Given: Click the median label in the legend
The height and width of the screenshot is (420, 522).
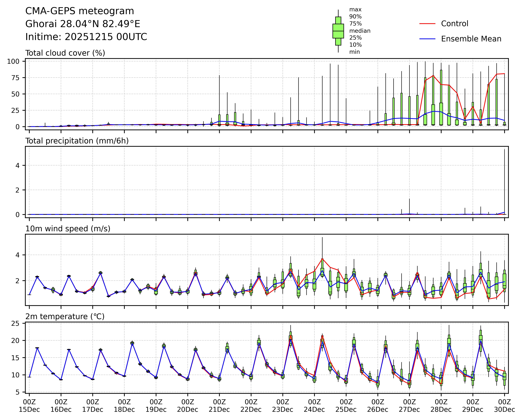Looking at the screenshot, I should click(360, 31).
